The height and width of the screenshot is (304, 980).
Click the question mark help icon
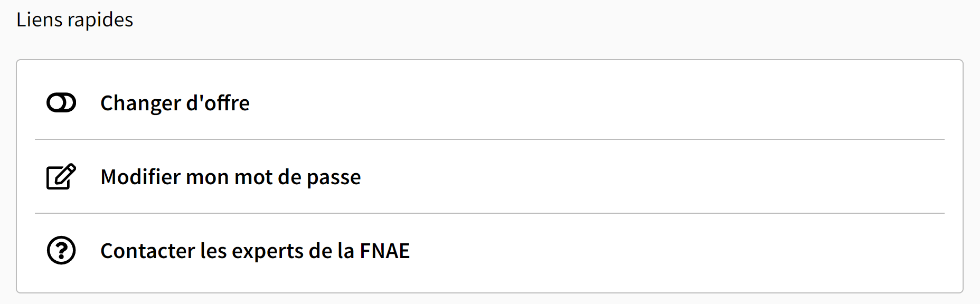point(61,251)
